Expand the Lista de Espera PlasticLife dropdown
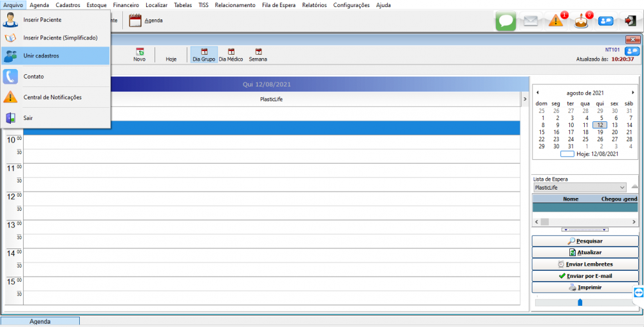This screenshot has width=644, height=327. (621, 188)
